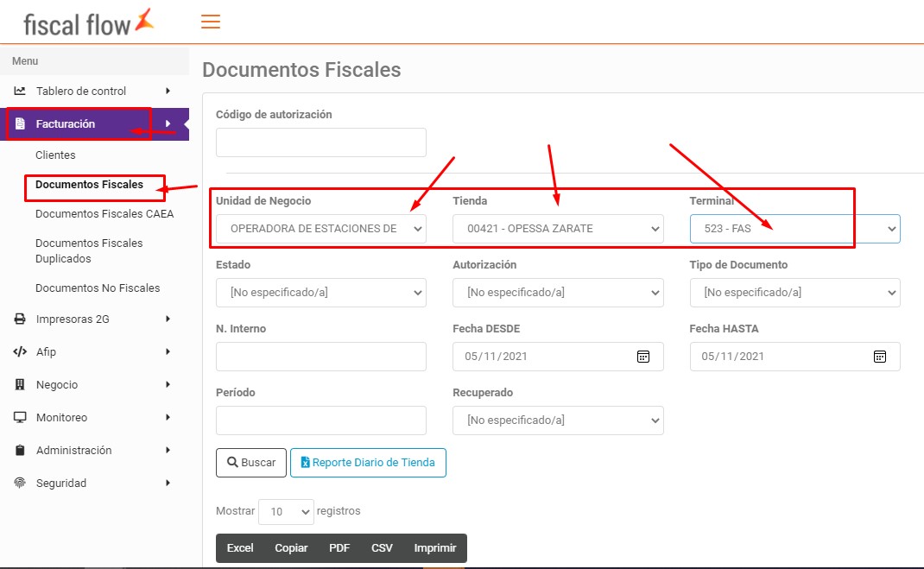Open the Fecha HASTA calendar picker icon
Image resolution: width=924 pixels, height=569 pixels.
(879, 357)
